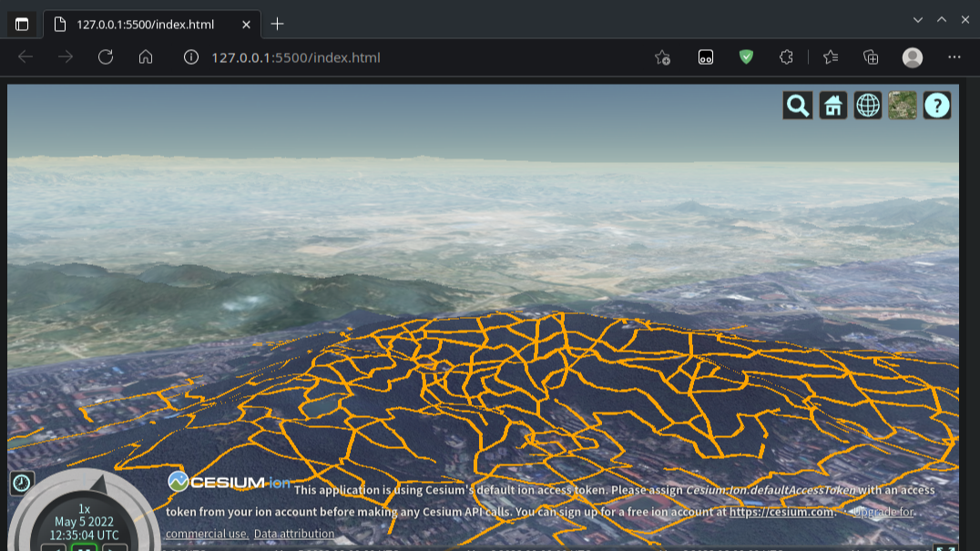Viewport: 980px width, 551px height.
Task: Go to browser home page
Action: point(146,57)
